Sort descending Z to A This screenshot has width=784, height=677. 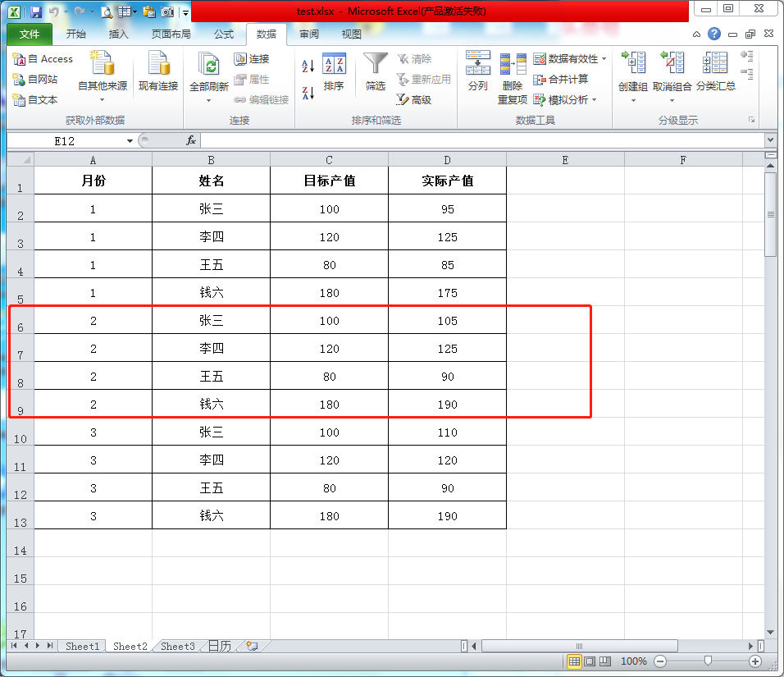tap(308, 93)
